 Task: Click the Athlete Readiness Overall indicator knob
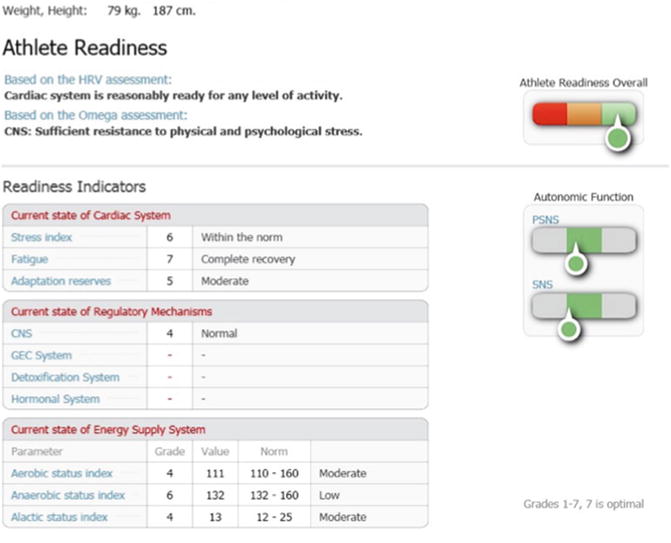pyautogui.click(x=619, y=136)
